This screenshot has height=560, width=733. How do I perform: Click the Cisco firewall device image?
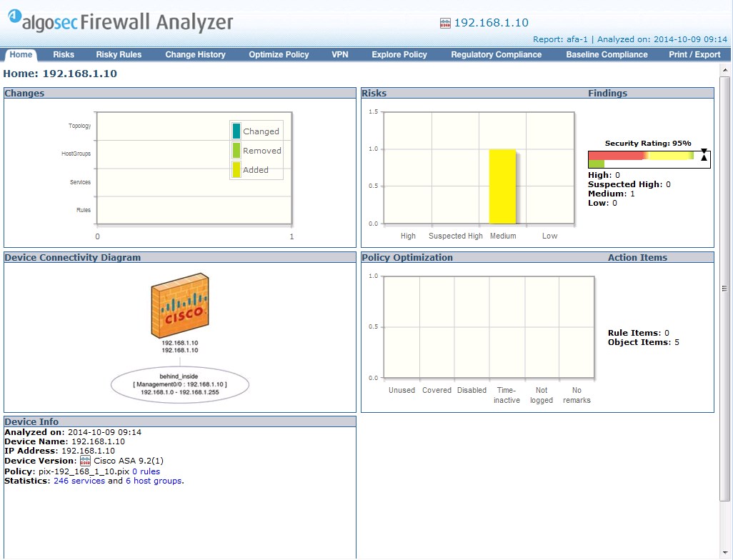click(180, 305)
